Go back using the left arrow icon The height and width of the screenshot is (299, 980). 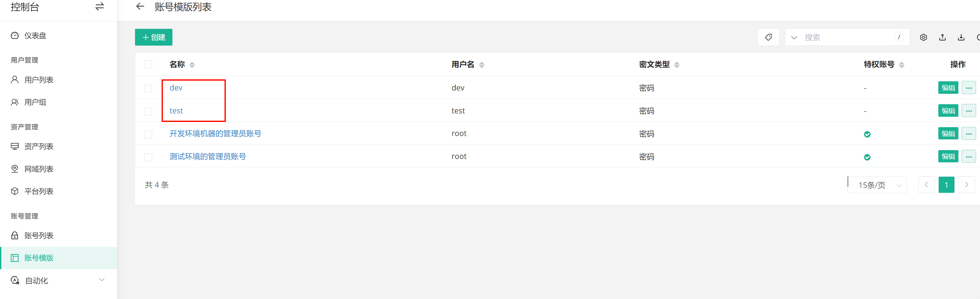click(x=140, y=7)
